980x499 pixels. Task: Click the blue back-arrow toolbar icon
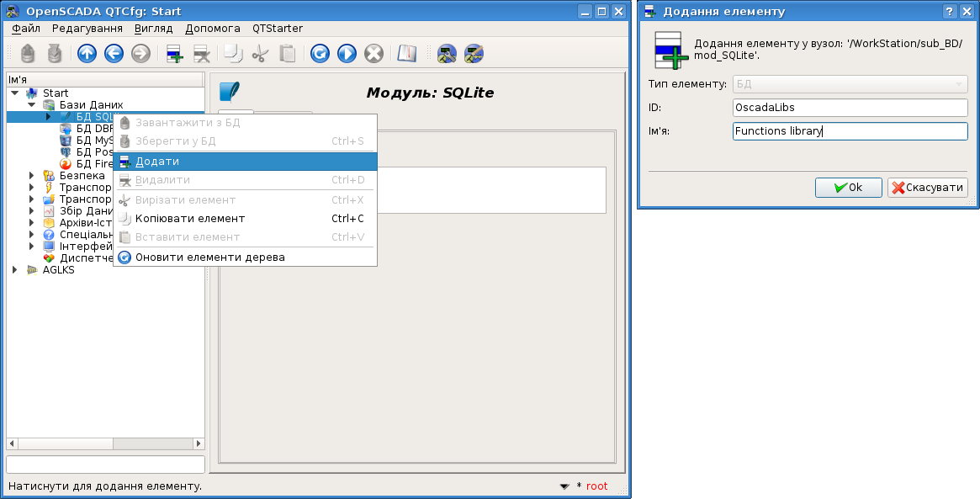pos(114,54)
